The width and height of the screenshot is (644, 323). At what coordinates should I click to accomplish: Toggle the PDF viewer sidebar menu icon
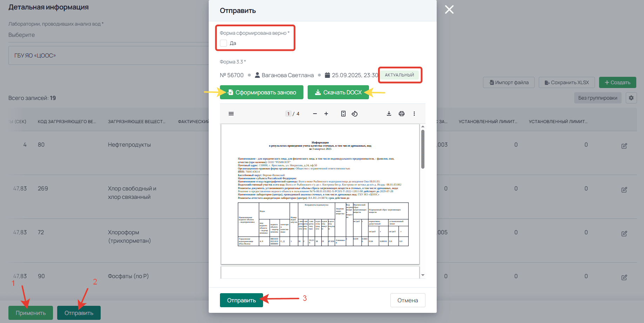[x=231, y=114]
